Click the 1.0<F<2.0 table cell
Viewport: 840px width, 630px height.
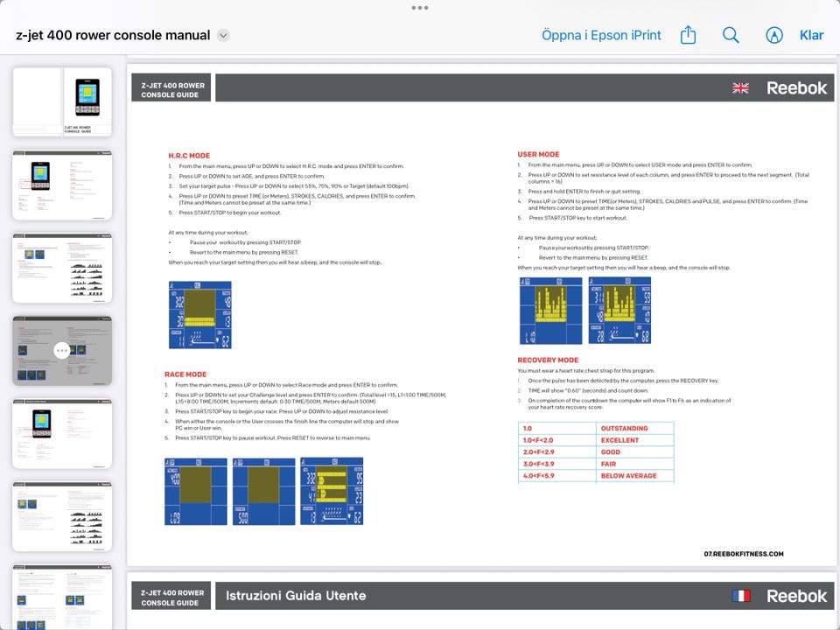coord(557,440)
